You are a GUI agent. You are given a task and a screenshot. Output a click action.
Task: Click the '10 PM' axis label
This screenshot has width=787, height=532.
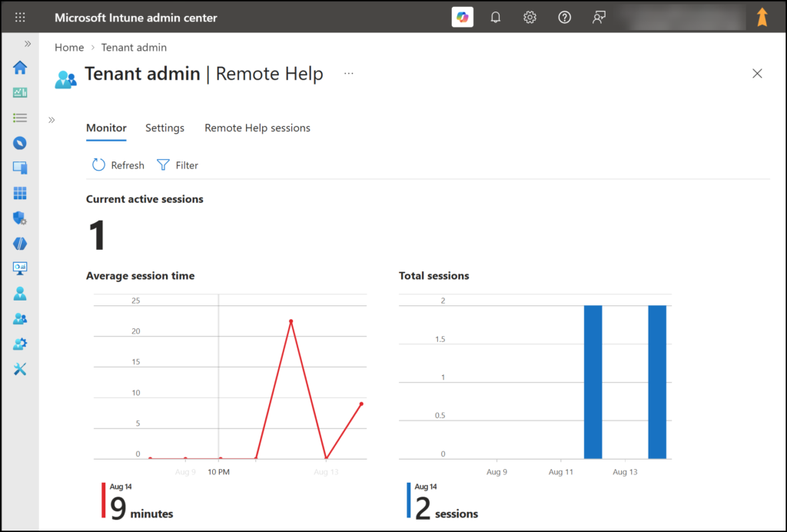(219, 472)
